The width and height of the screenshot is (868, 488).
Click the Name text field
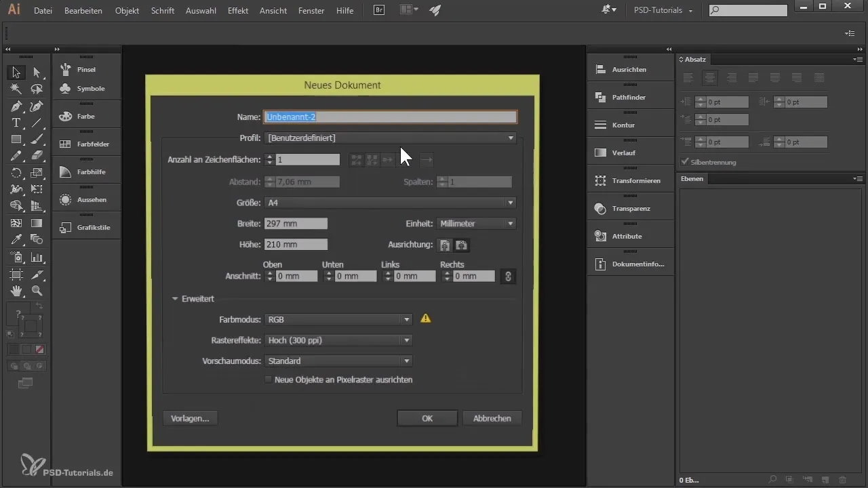point(391,117)
